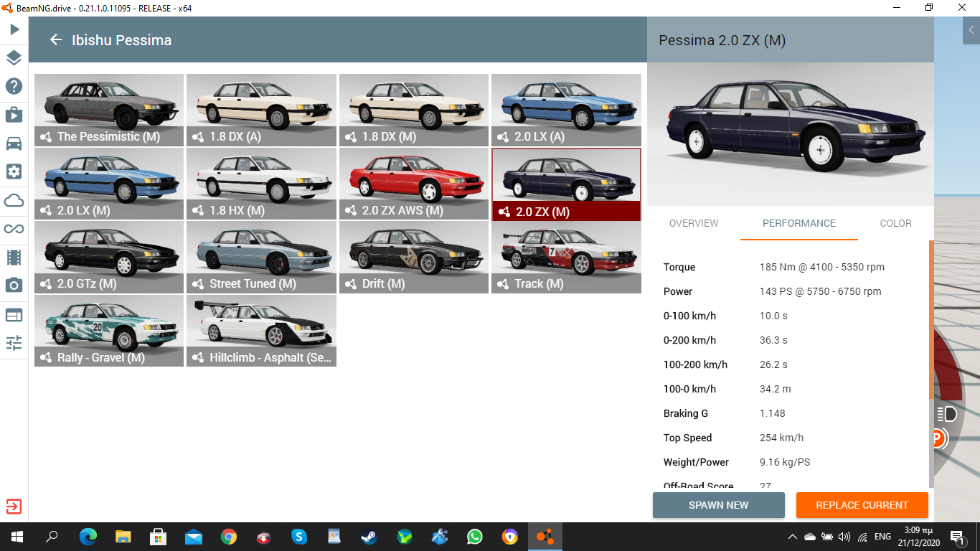980x551 pixels.
Task: Open the Windows Start menu
Action: 17,537
